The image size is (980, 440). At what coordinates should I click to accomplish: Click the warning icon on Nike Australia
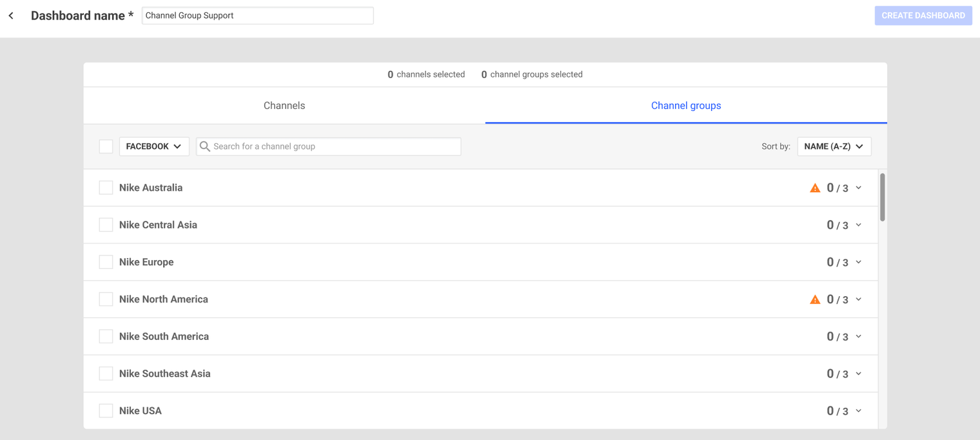tap(815, 188)
